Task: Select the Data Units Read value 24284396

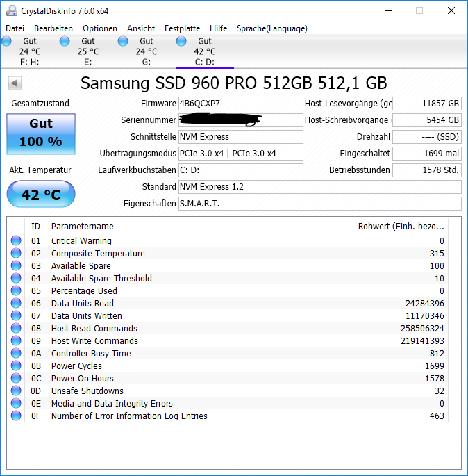Action: tap(425, 303)
